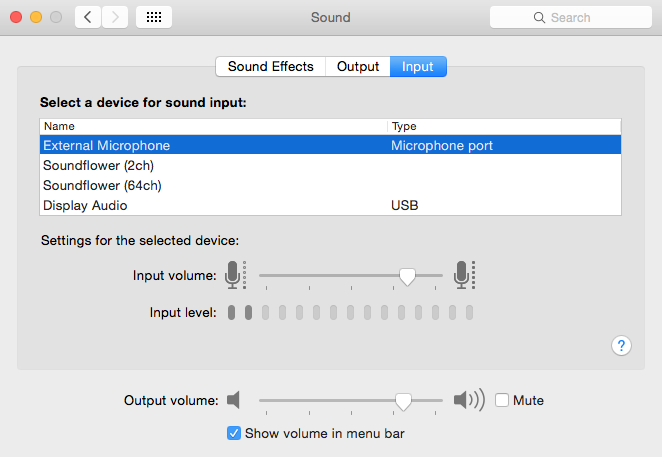Sort device list by Name column header
Viewport: 662px width, 457px height.
pos(212,126)
